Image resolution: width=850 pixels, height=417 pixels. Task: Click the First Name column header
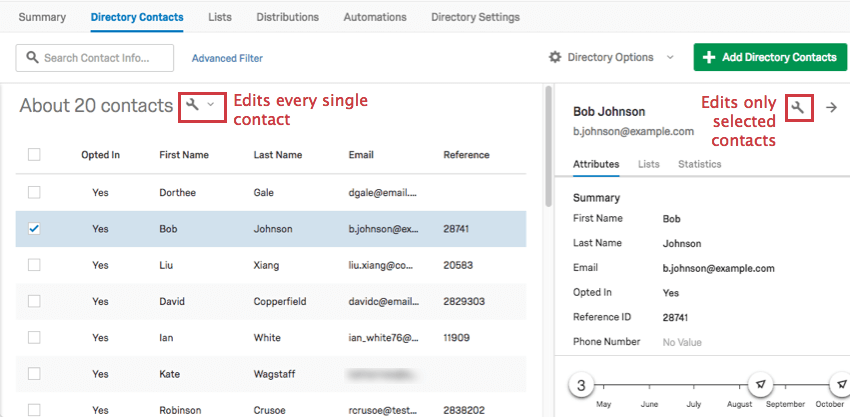pos(184,155)
